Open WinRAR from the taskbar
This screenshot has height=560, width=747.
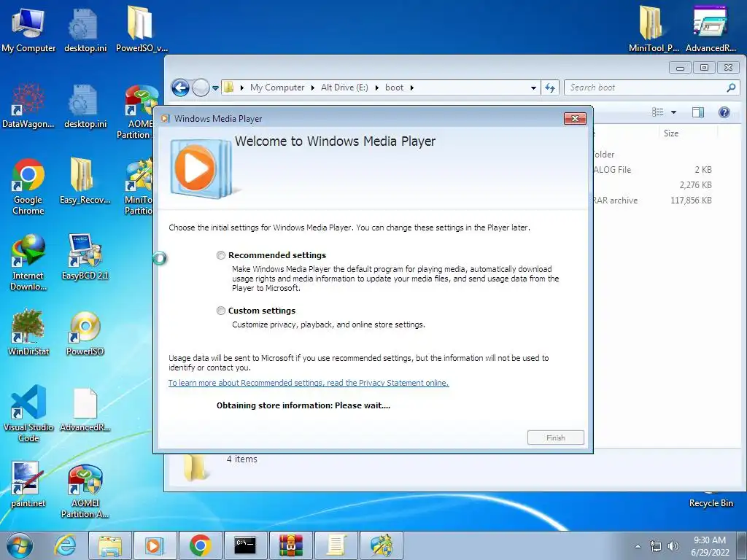(x=290, y=545)
